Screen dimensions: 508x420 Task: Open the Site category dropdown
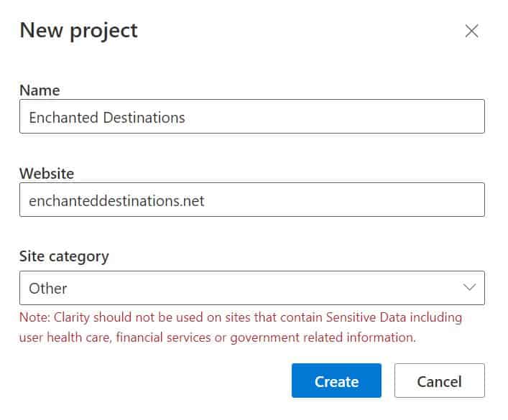[x=251, y=288]
